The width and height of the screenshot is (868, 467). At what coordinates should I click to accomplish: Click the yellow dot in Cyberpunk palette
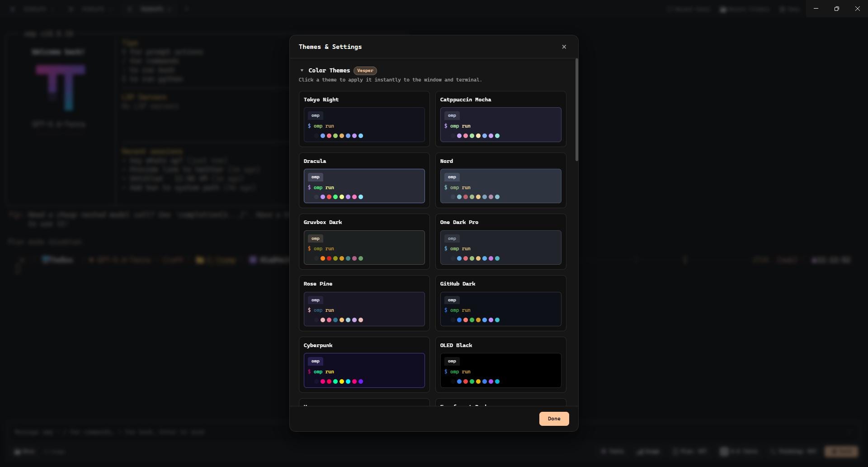(342, 381)
